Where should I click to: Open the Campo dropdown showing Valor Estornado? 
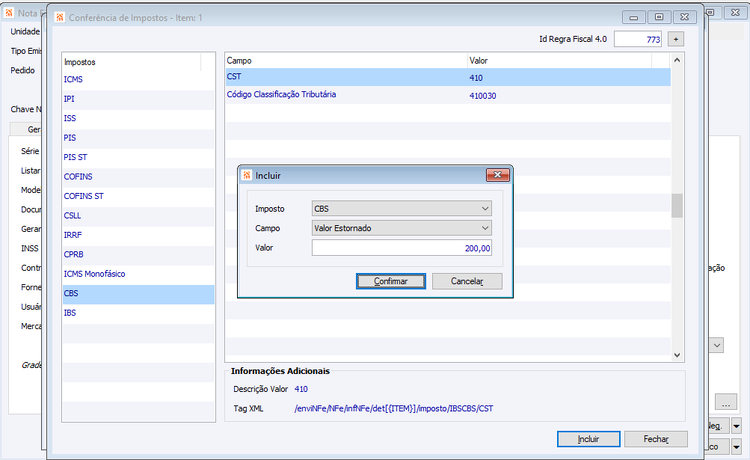[401, 228]
